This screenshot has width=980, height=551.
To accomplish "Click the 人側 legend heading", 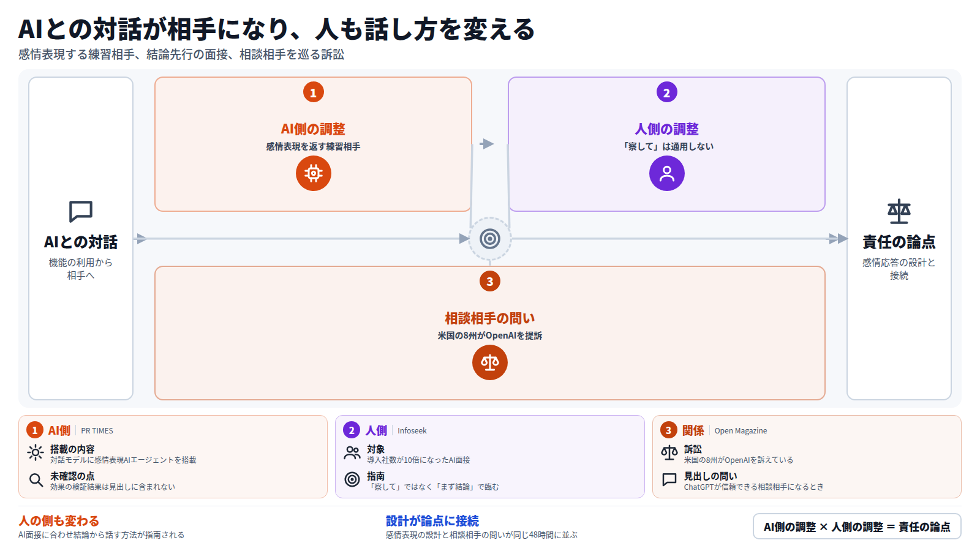I will (377, 431).
